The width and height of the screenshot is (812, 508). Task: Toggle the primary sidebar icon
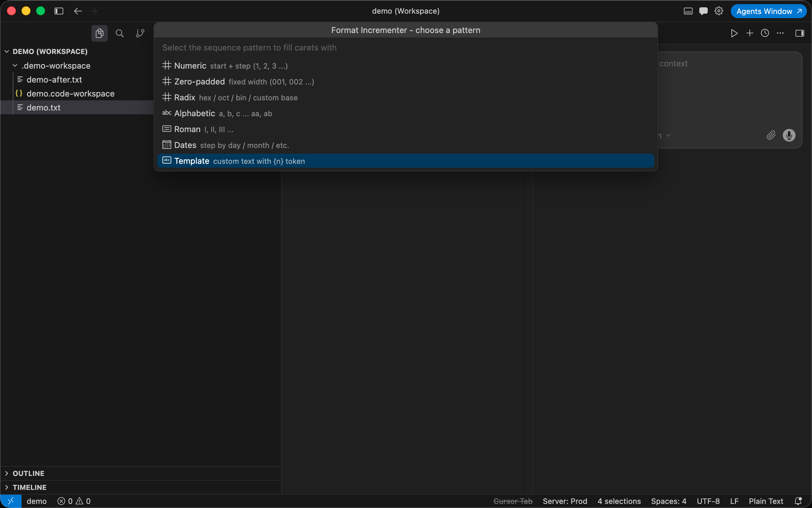click(x=59, y=11)
